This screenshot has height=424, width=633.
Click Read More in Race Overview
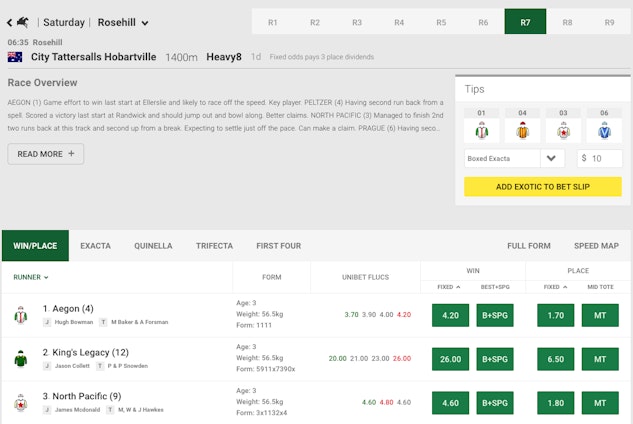(45, 154)
